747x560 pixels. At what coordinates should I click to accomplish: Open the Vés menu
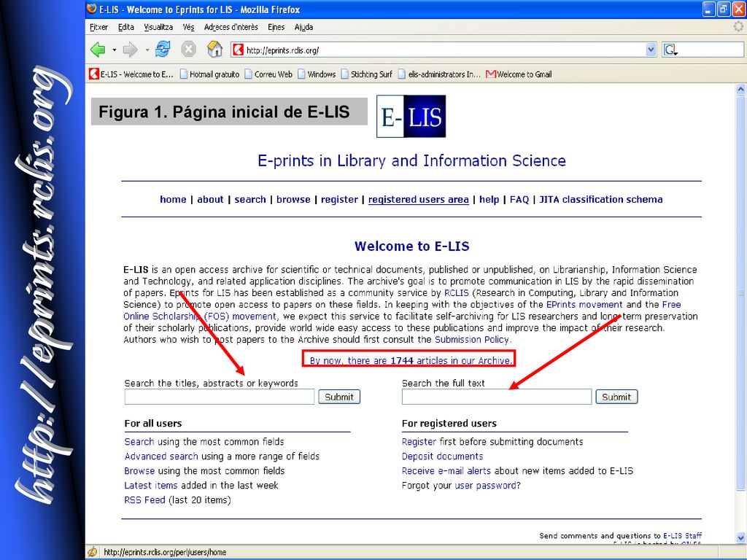188,27
